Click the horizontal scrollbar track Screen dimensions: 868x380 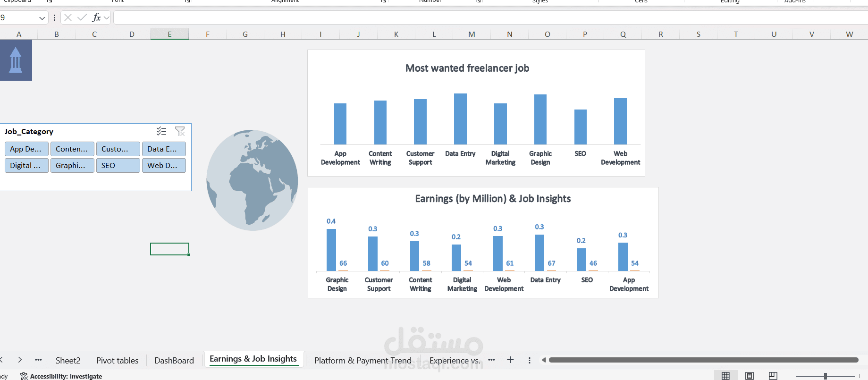tap(703, 360)
